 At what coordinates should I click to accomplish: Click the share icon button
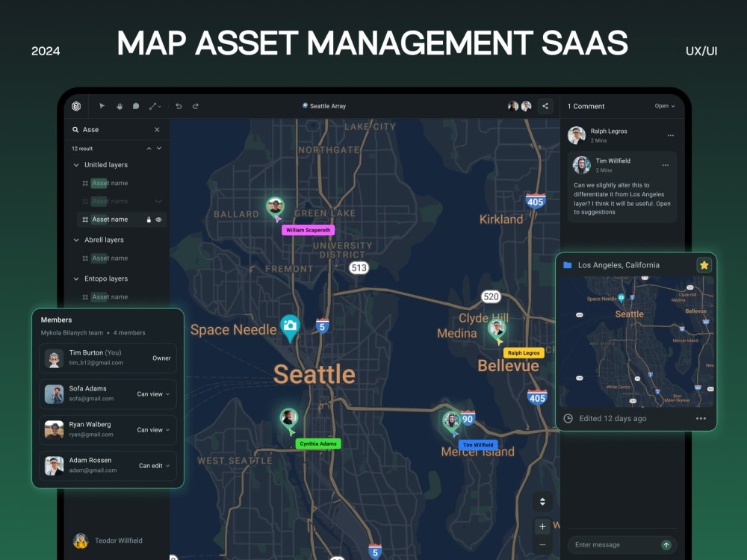click(545, 106)
